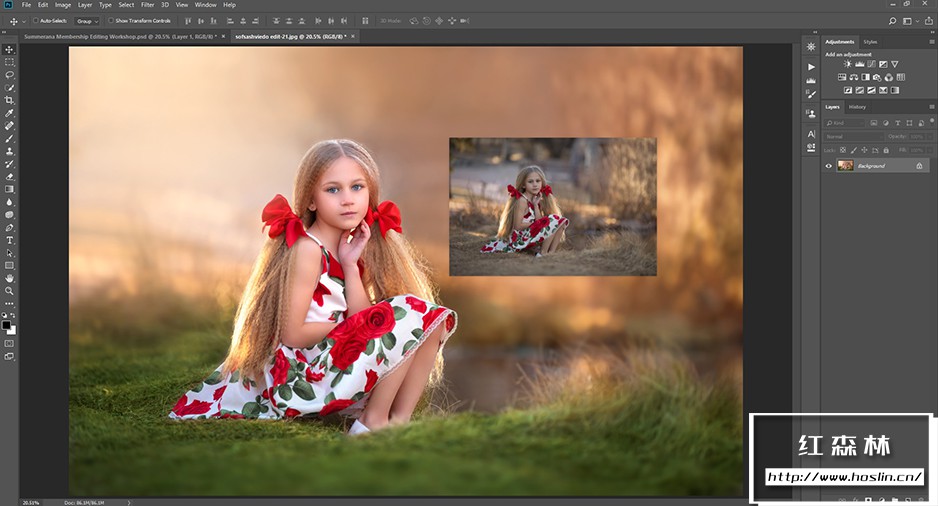Enable the Auto-Select checkbox
The width and height of the screenshot is (938, 506).
(x=36, y=20)
